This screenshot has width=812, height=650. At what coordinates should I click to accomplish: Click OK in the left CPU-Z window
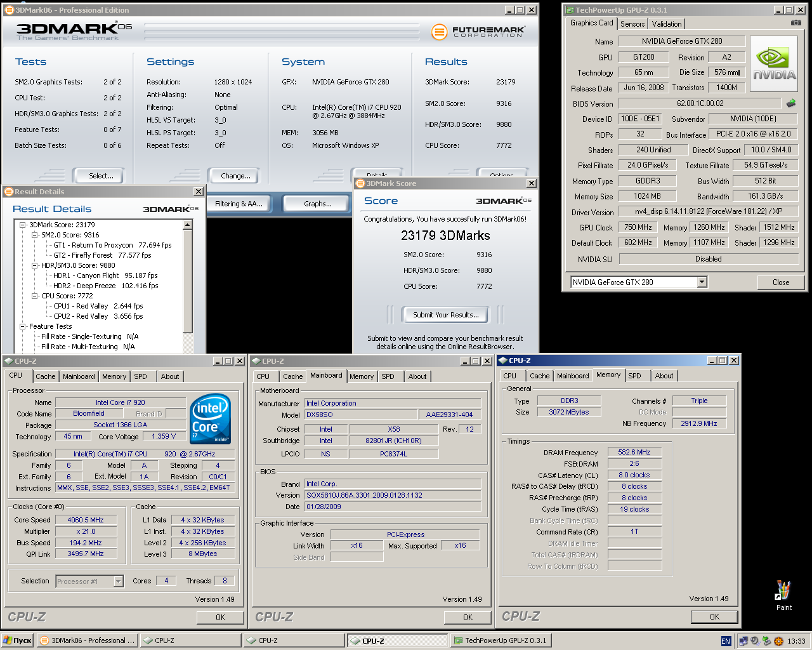[220, 617]
